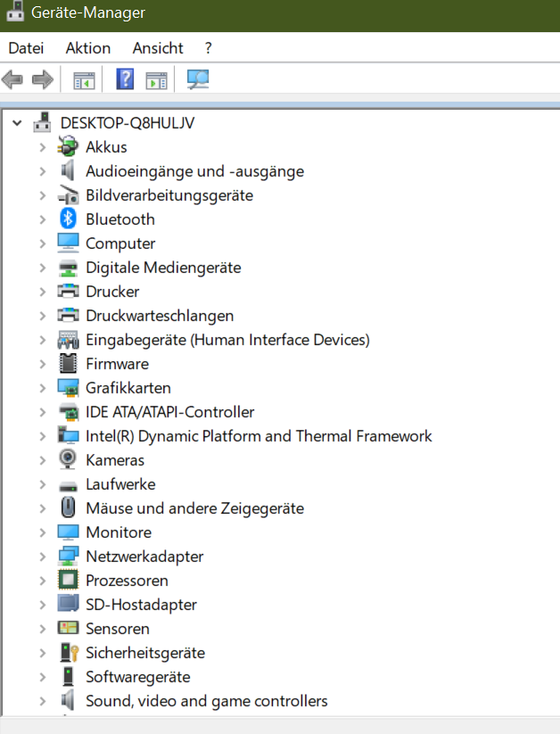Select the Sensoren label
Viewport: 560px width, 734px height.
click(x=118, y=629)
